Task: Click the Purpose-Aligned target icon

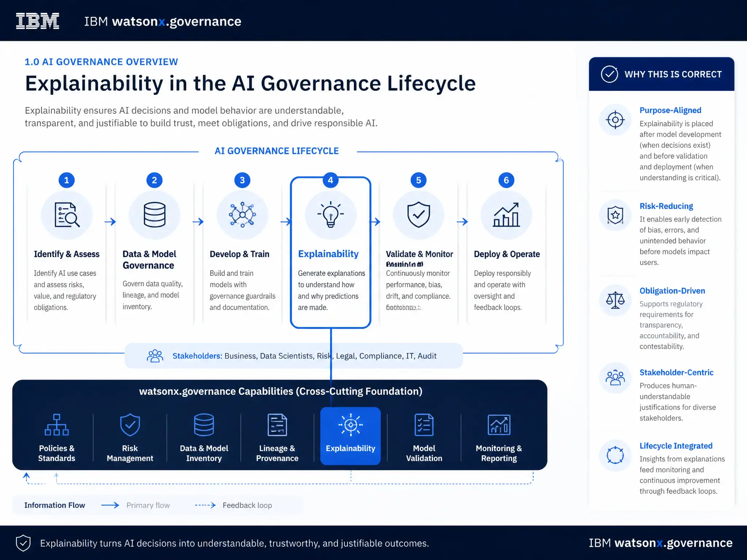Action: click(615, 120)
